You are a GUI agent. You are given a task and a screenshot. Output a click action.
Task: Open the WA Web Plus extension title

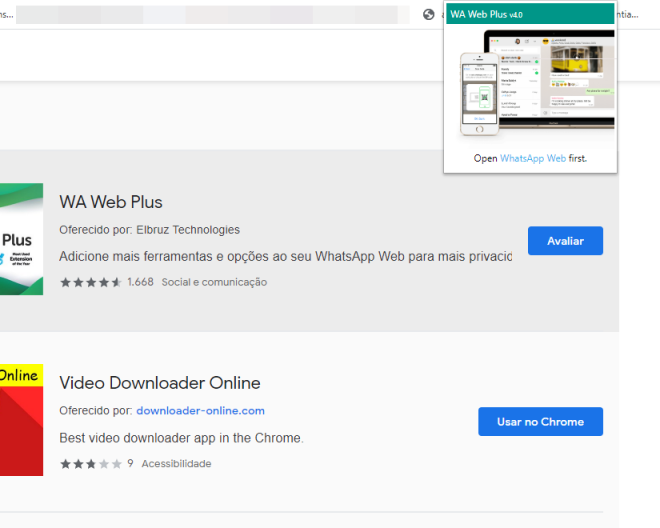point(111,202)
